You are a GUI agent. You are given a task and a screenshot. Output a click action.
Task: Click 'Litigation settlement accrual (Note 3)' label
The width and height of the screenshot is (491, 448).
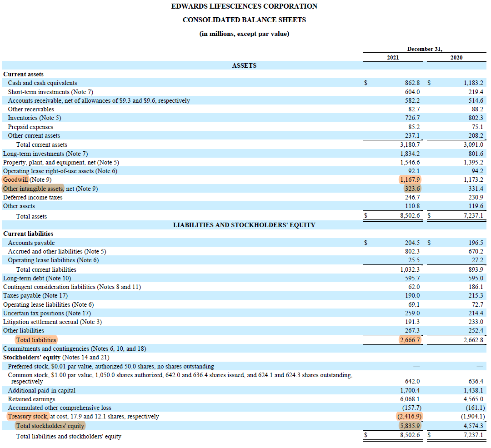point(52,322)
